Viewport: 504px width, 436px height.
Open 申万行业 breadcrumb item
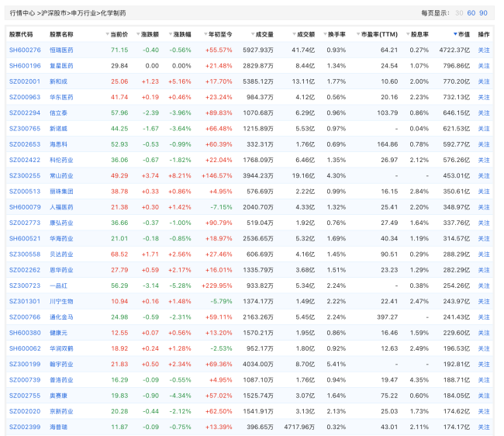(x=85, y=13)
